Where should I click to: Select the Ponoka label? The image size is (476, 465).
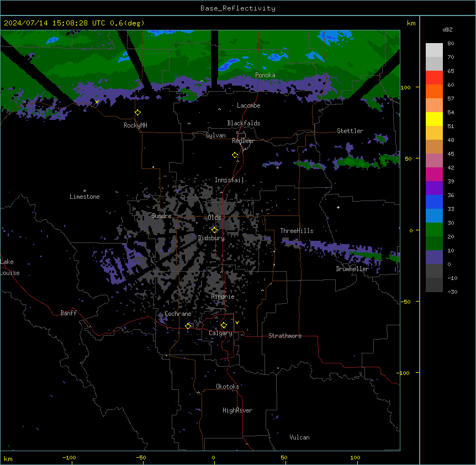(265, 75)
